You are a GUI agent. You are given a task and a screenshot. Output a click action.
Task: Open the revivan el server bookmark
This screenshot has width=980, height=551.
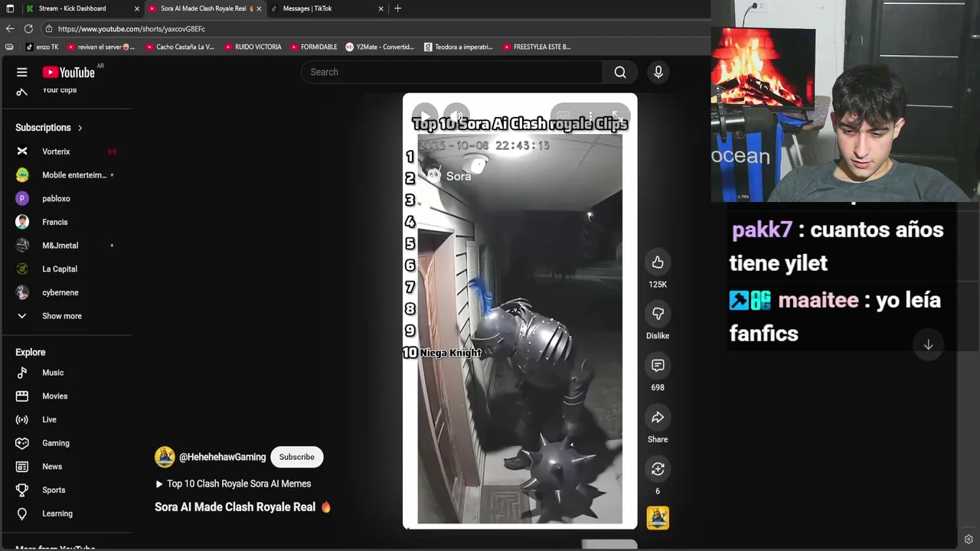(x=100, y=47)
